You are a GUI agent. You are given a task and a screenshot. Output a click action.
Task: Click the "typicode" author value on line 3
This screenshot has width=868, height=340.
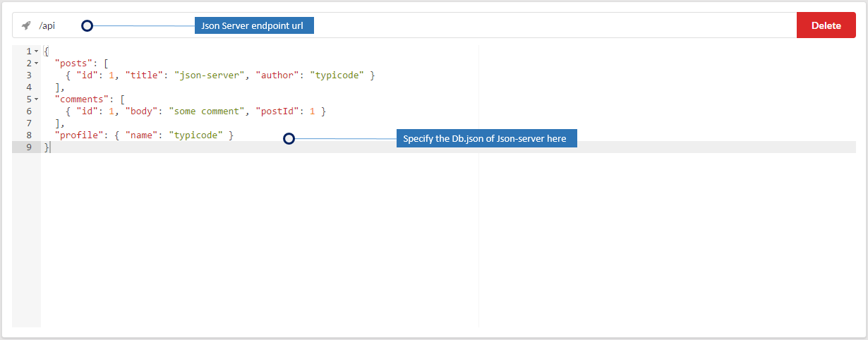(x=337, y=75)
